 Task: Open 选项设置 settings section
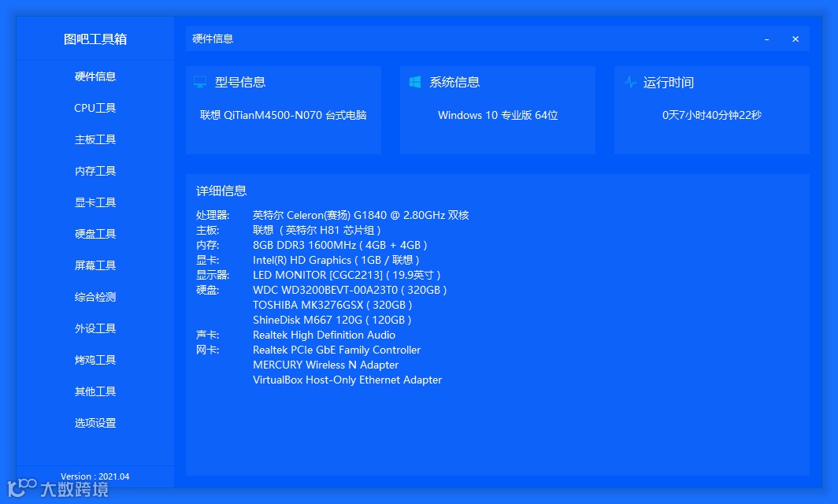tap(95, 424)
